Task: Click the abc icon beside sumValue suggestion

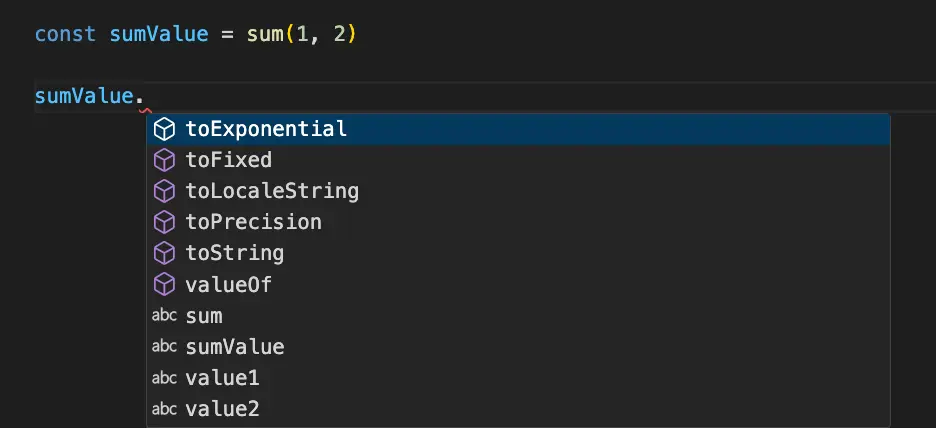Action: click(x=163, y=347)
